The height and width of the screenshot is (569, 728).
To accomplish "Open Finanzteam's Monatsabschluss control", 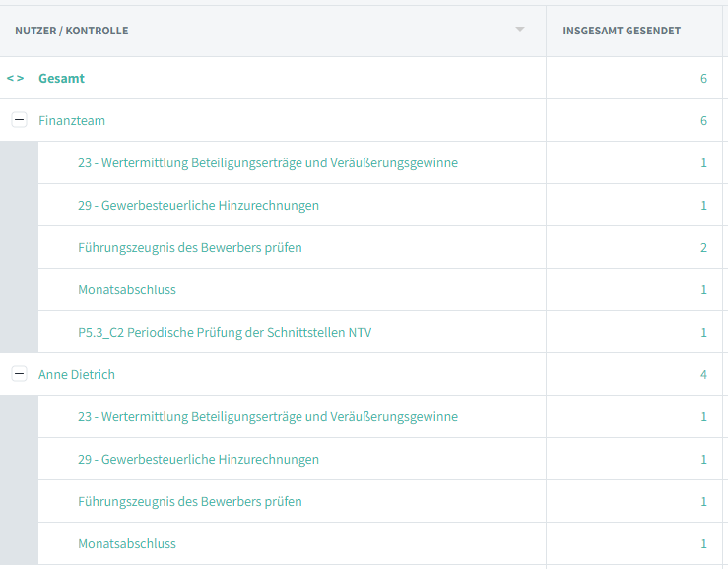I will click(127, 289).
